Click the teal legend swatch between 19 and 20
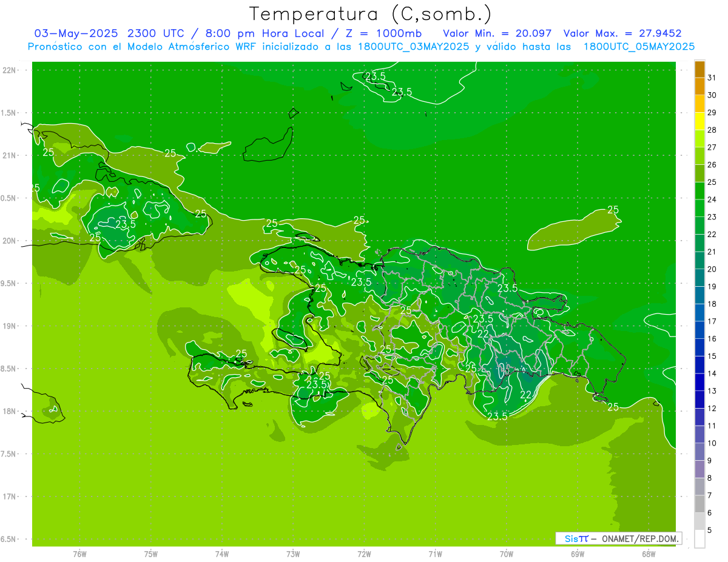This screenshot has width=728, height=562. pyautogui.click(x=699, y=278)
